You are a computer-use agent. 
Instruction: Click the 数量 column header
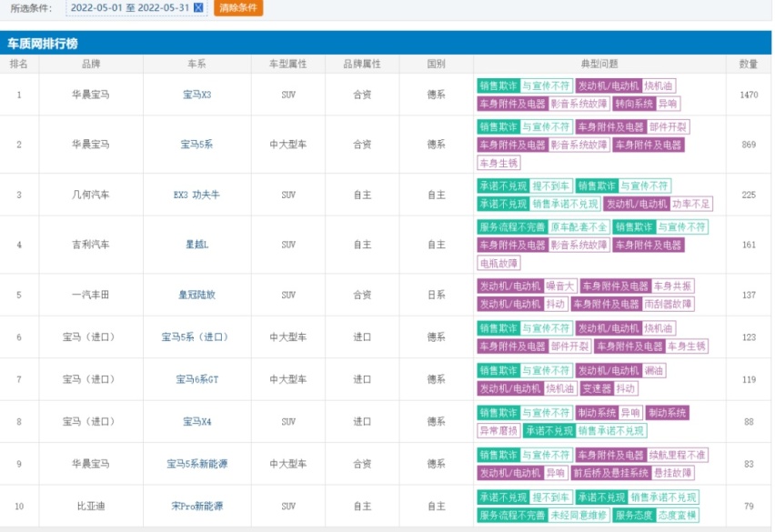[x=749, y=64]
